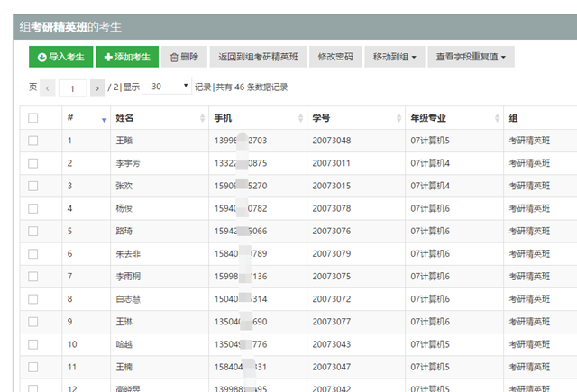
Task: Click the name 李宇芳
Action: (x=128, y=163)
